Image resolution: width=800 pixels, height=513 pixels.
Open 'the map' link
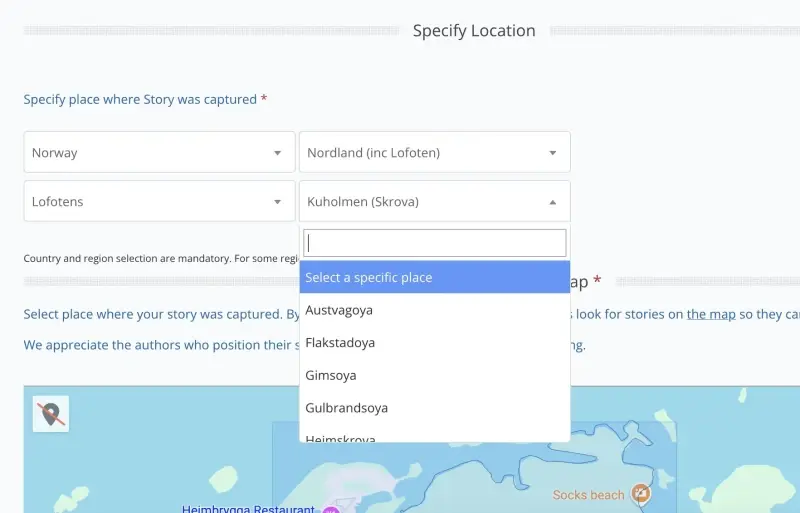tap(711, 314)
